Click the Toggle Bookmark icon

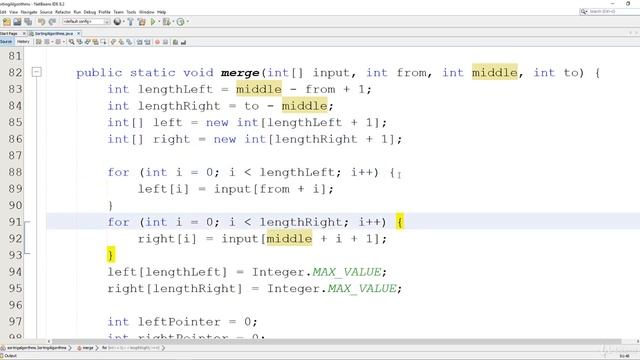point(129,42)
